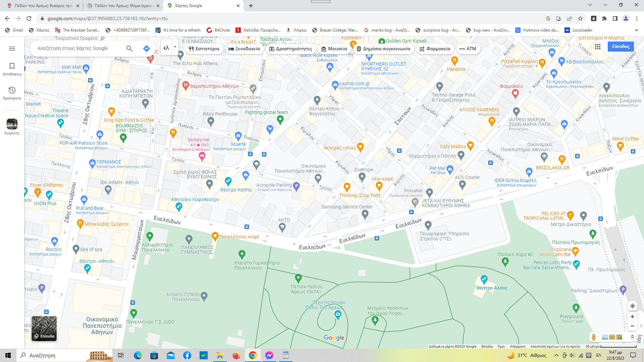644x362 pixels.
Task: Click the Zoetrope location pin
Action: [362, 177]
